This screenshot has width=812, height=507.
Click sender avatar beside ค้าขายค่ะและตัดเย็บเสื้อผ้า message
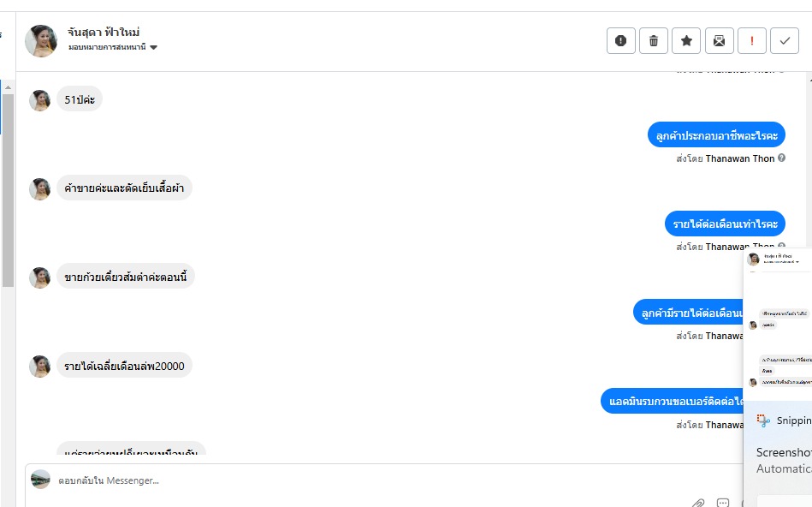40,188
